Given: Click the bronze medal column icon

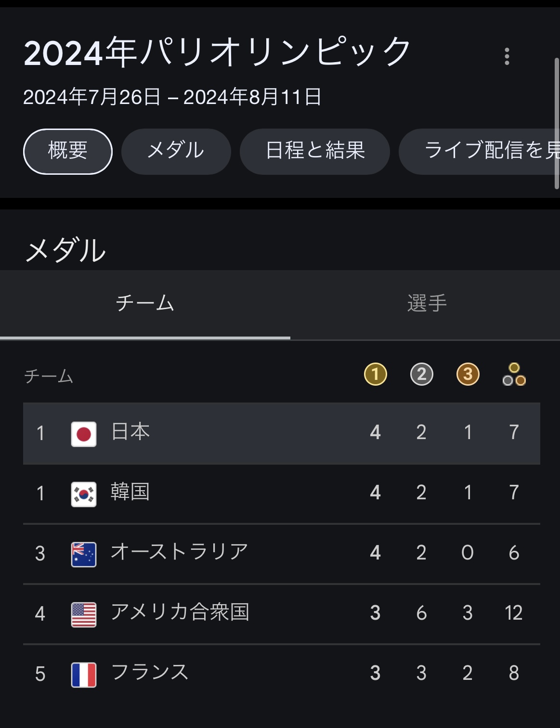Looking at the screenshot, I should click(468, 375).
